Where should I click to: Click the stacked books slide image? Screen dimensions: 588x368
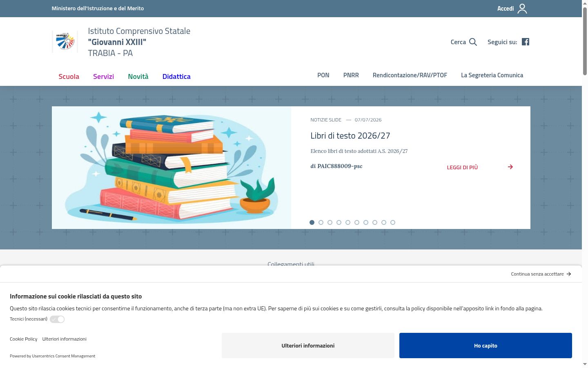[171, 168]
